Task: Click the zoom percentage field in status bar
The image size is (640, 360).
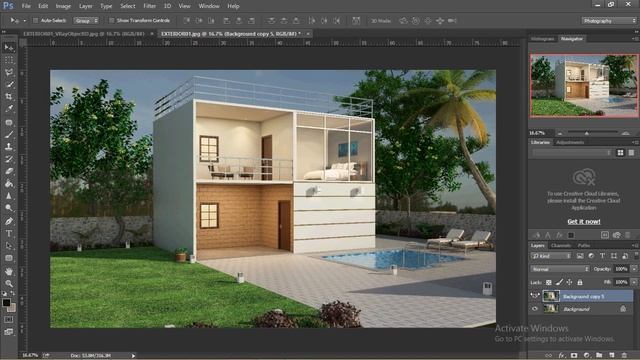Action: [29, 356]
